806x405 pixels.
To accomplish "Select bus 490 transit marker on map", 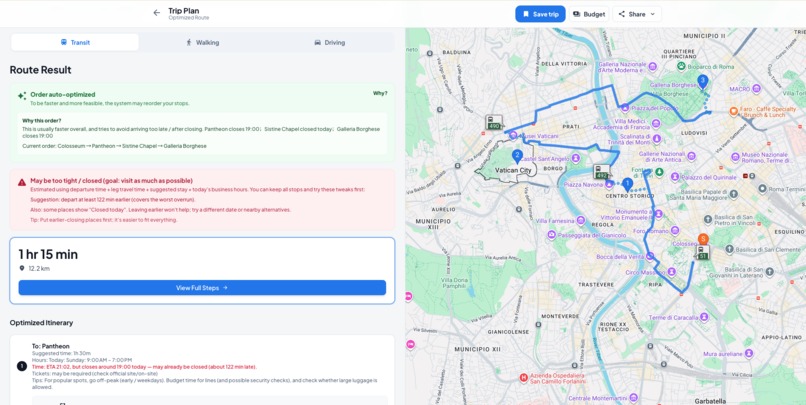I will 494,123.
